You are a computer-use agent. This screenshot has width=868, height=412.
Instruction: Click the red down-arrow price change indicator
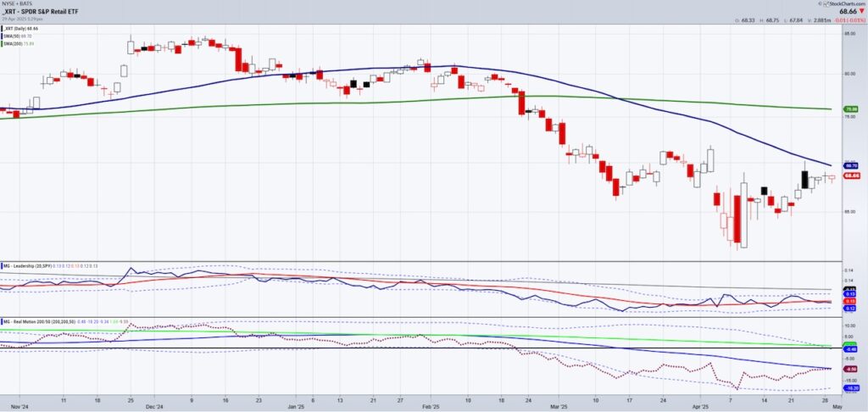[861, 11]
